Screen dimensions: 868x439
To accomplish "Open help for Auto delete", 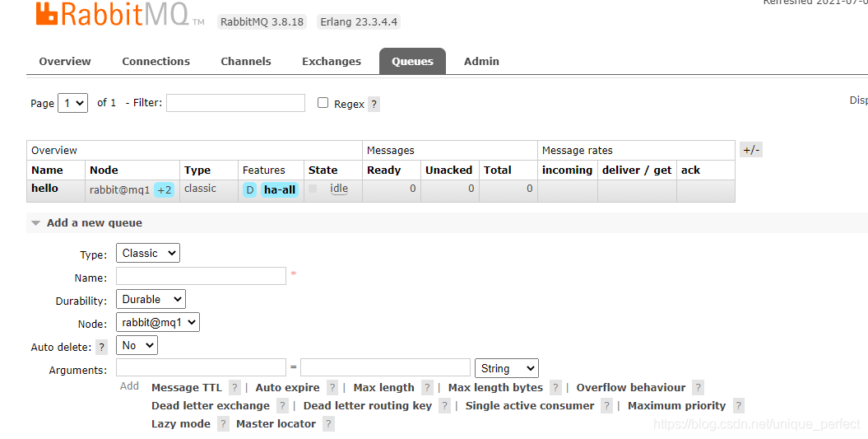I will [102, 348].
